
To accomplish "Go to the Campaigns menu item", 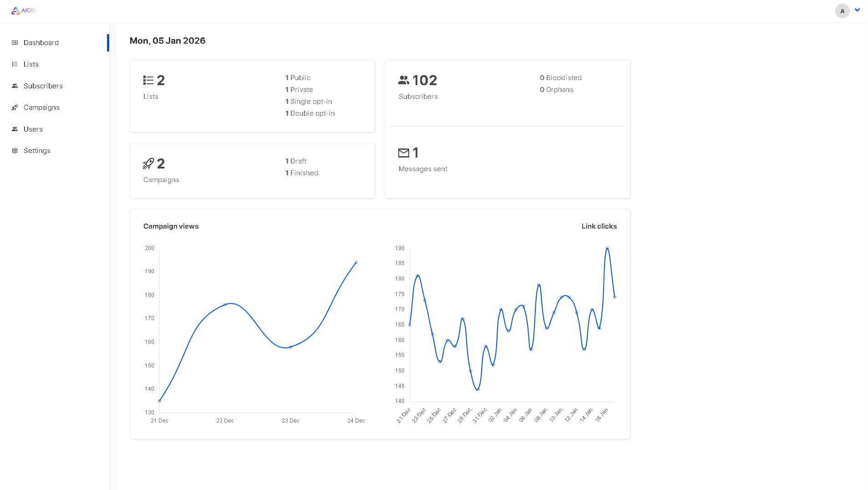I will point(41,107).
